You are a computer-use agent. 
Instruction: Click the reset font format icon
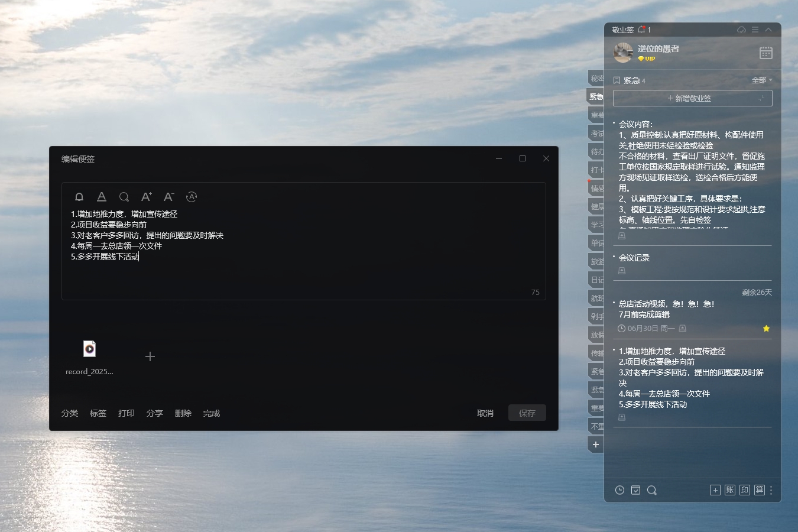tap(192, 197)
